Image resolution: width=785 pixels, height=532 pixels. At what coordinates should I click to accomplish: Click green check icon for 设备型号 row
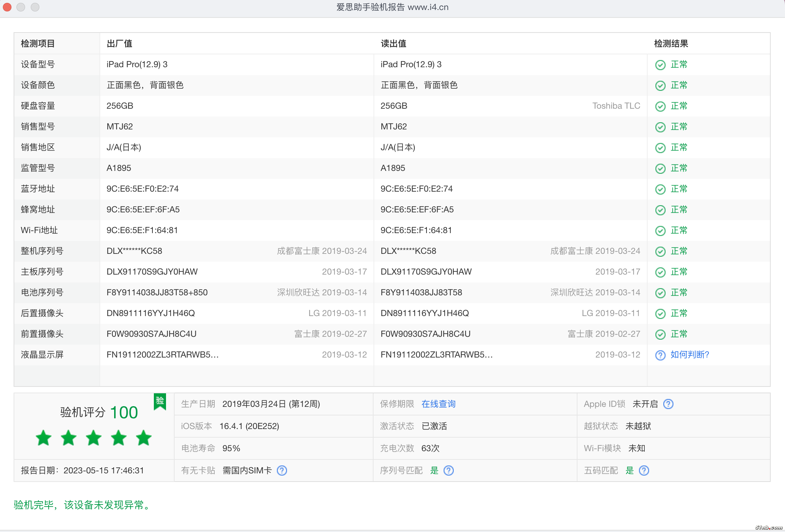(x=660, y=65)
